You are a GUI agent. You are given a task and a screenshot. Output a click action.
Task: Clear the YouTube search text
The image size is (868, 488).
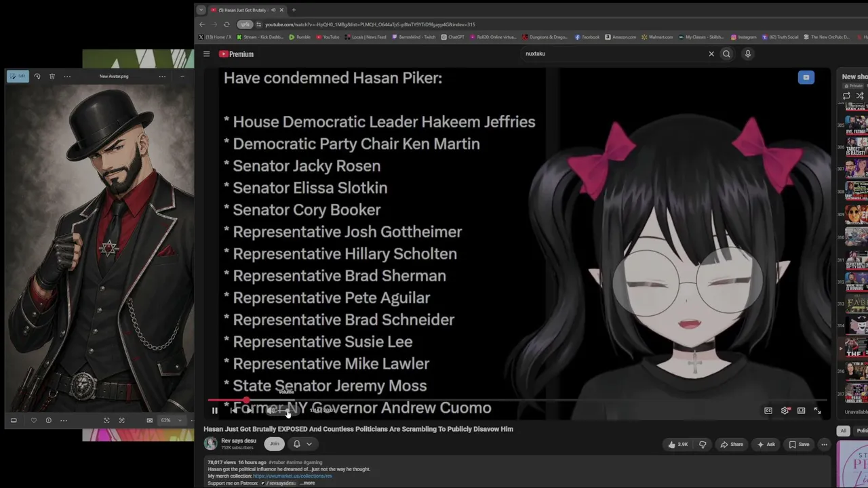tap(711, 54)
